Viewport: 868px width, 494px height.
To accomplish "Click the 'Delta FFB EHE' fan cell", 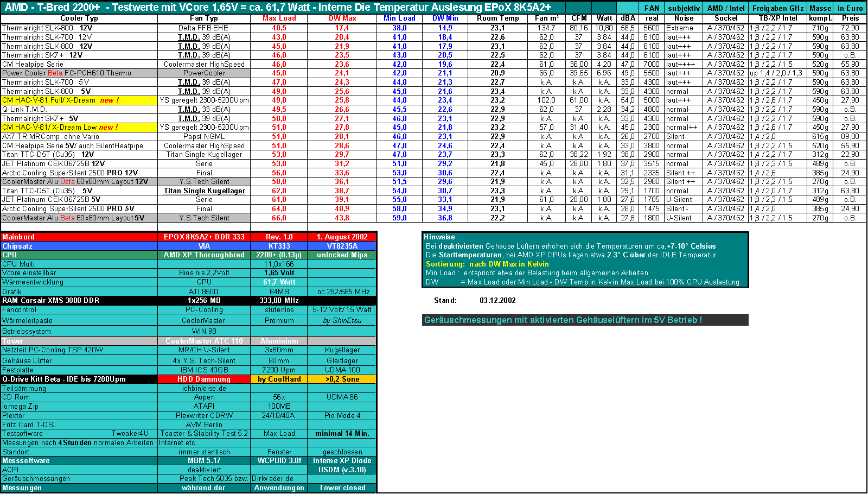I will 204,28.
